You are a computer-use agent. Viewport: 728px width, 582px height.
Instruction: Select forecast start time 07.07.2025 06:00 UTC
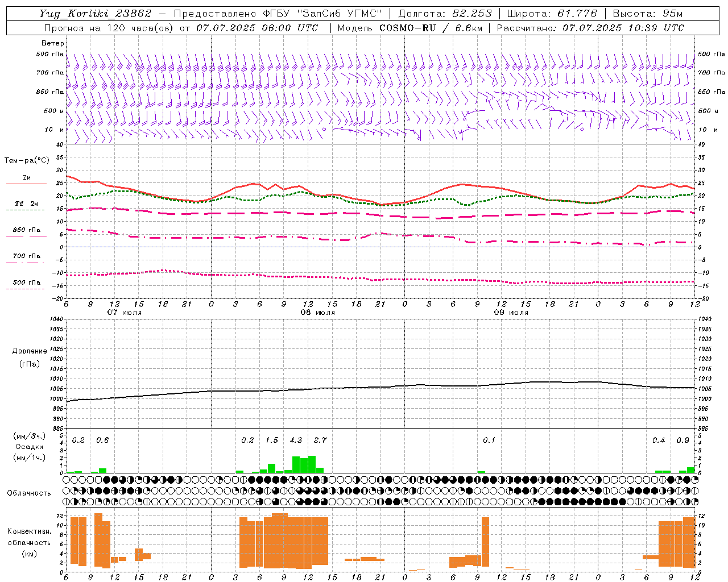(257, 28)
